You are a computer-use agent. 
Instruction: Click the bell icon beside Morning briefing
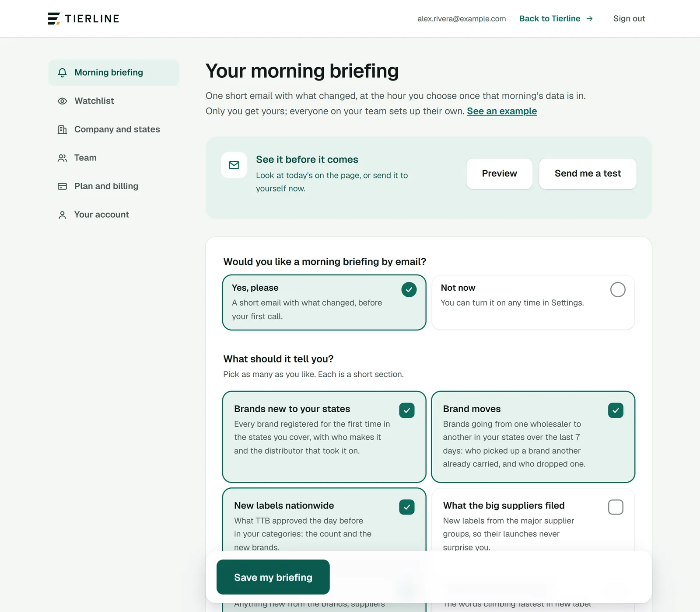[63, 73]
